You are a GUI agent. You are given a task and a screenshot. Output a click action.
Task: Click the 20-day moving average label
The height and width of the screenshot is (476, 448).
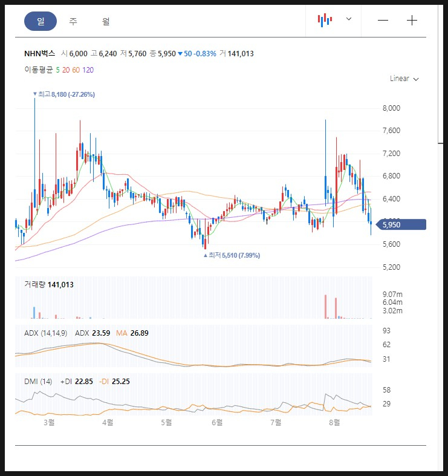(66, 70)
